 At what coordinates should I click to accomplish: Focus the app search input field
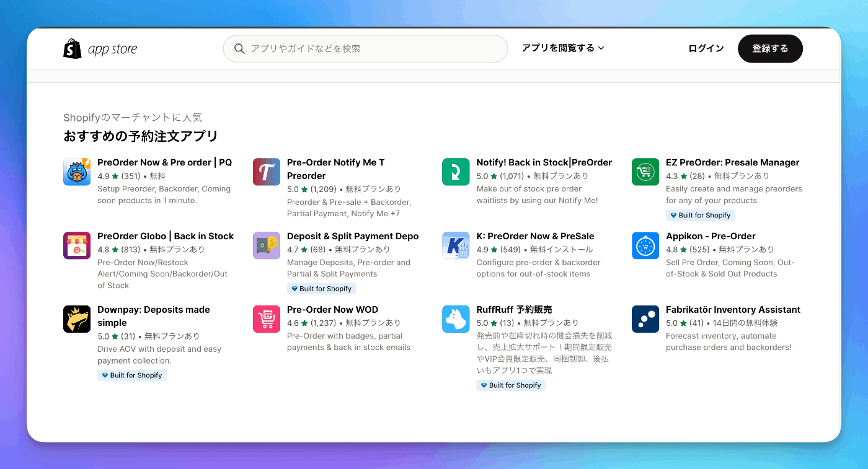point(365,48)
